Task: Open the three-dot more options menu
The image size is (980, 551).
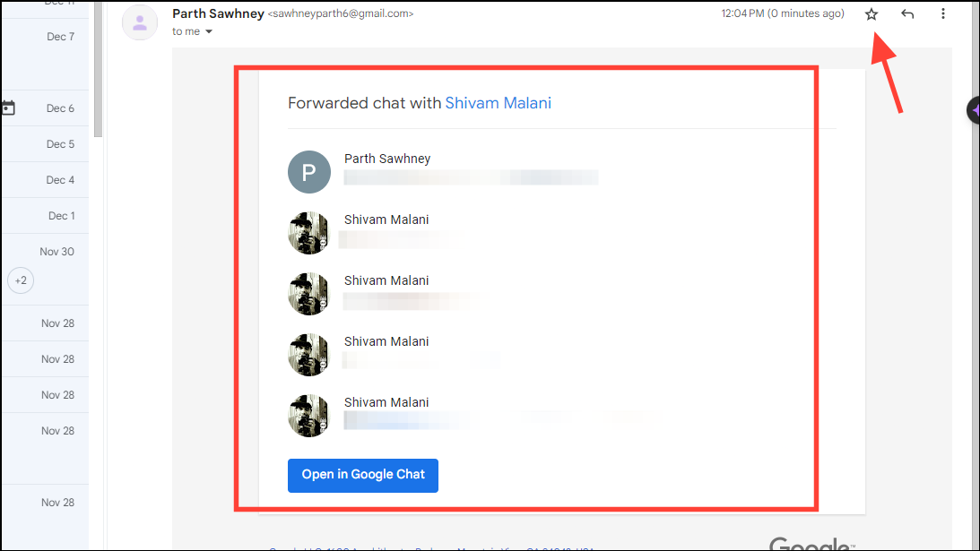Action: click(x=943, y=13)
